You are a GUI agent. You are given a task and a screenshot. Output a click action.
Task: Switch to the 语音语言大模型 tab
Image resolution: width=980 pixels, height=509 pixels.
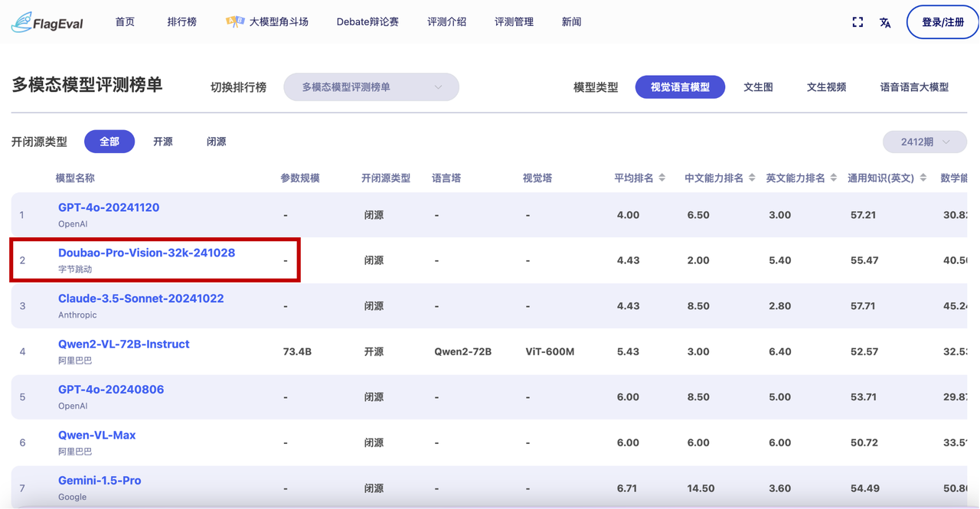(x=914, y=87)
